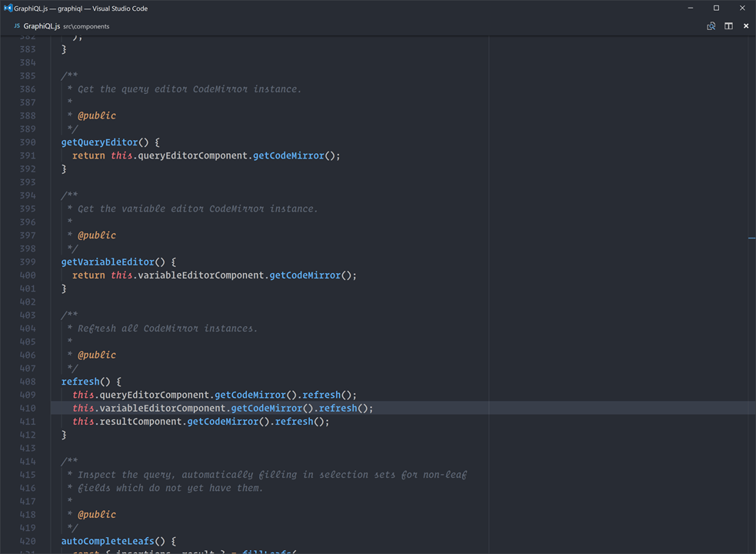Click line number 410 in the gutter
This screenshot has width=756, height=554.
[28, 409]
